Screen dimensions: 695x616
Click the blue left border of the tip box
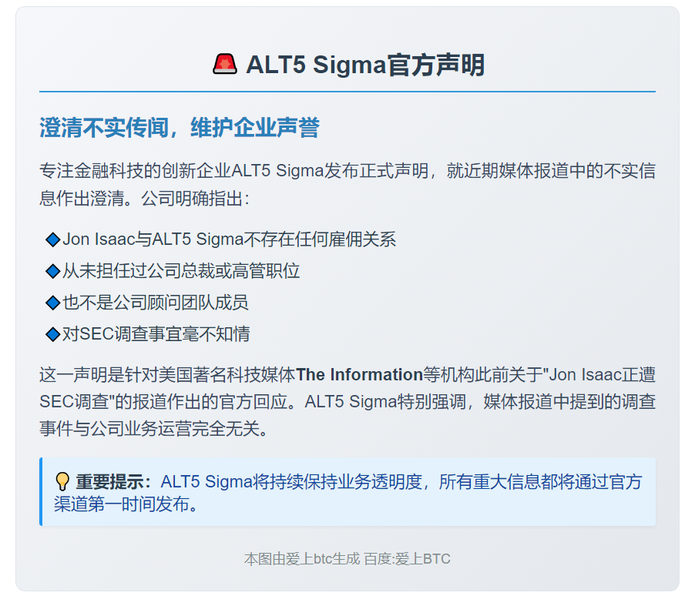pyautogui.click(x=41, y=492)
